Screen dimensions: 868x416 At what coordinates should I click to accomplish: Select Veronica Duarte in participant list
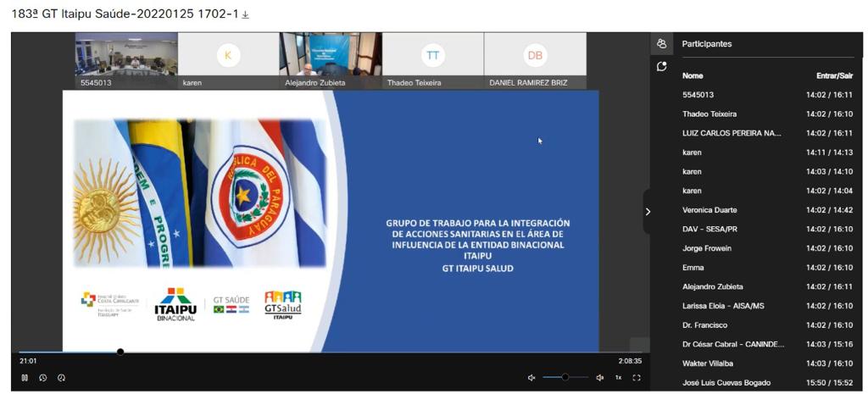click(x=767, y=210)
